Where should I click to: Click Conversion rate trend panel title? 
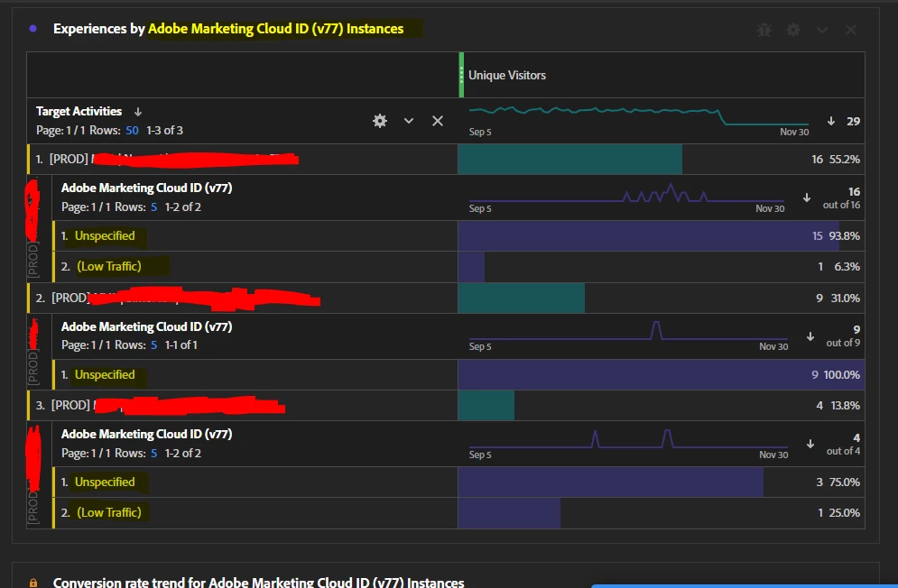point(258,583)
